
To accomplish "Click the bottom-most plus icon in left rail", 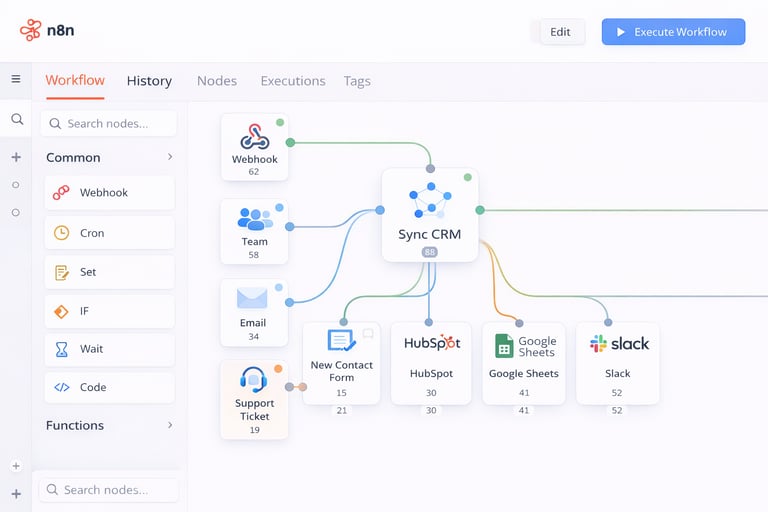I will (x=16, y=494).
